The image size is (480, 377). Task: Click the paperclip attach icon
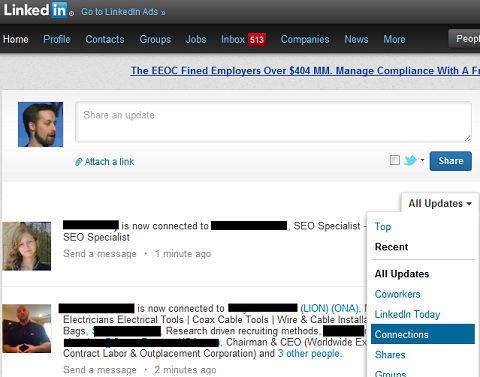point(78,162)
